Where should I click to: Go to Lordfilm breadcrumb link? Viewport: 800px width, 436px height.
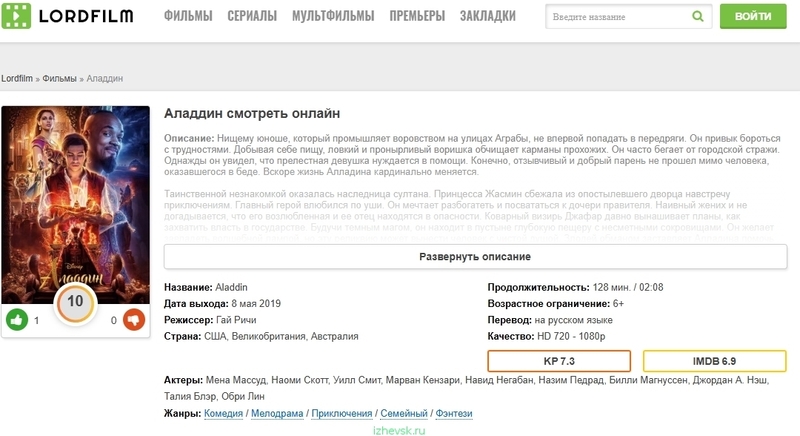tap(17, 79)
